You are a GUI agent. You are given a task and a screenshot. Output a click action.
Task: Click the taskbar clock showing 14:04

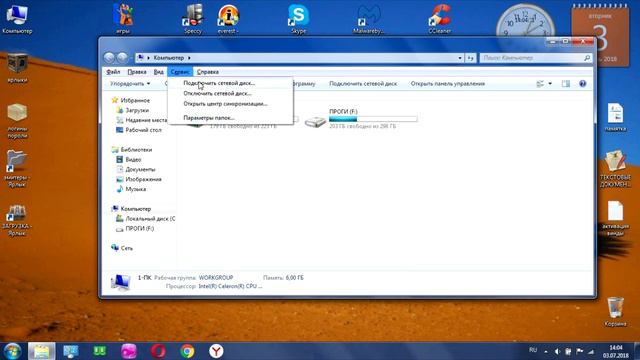(616, 351)
